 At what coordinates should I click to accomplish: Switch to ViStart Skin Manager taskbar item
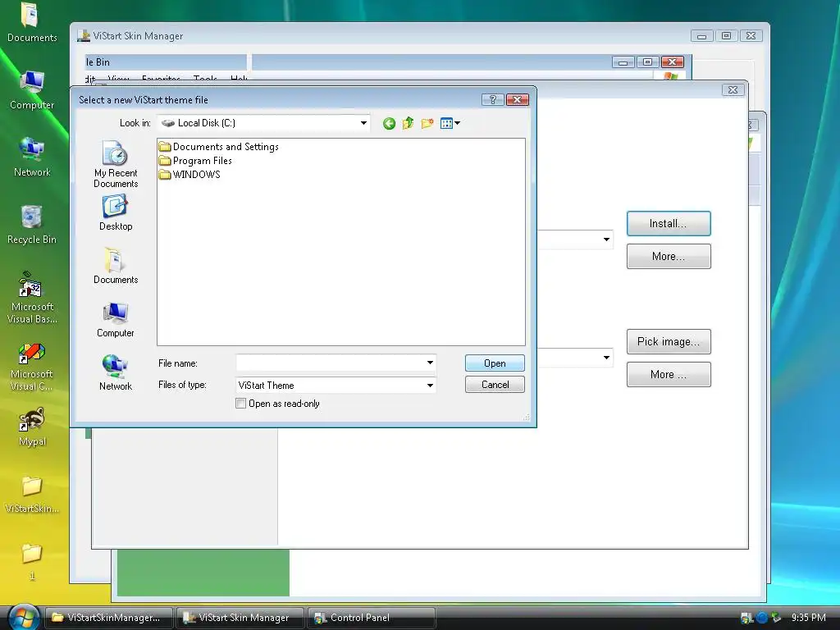click(240, 618)
